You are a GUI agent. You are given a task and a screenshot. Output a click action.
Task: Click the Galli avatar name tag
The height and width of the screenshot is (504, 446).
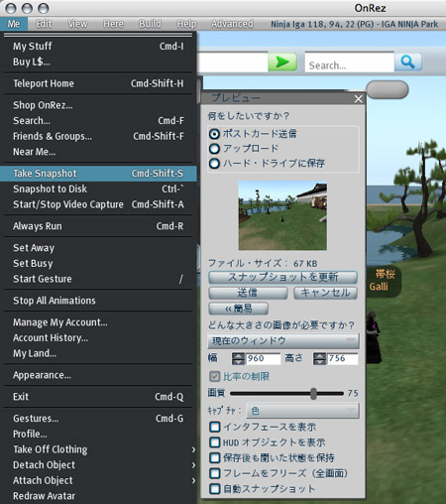click(x=385, y=280)
